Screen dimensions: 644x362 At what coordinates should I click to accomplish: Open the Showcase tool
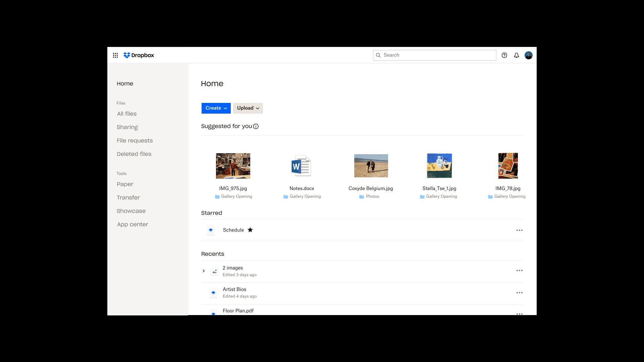[x=131, y=211]
